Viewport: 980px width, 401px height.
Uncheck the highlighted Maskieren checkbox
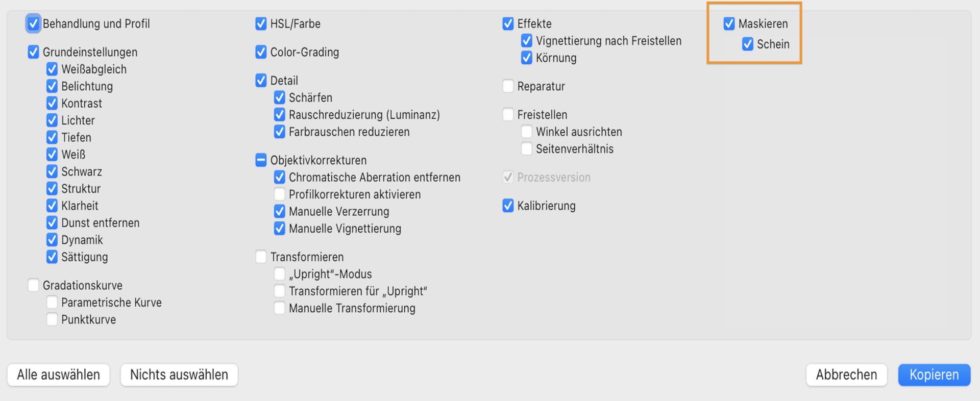pos(729,23)
